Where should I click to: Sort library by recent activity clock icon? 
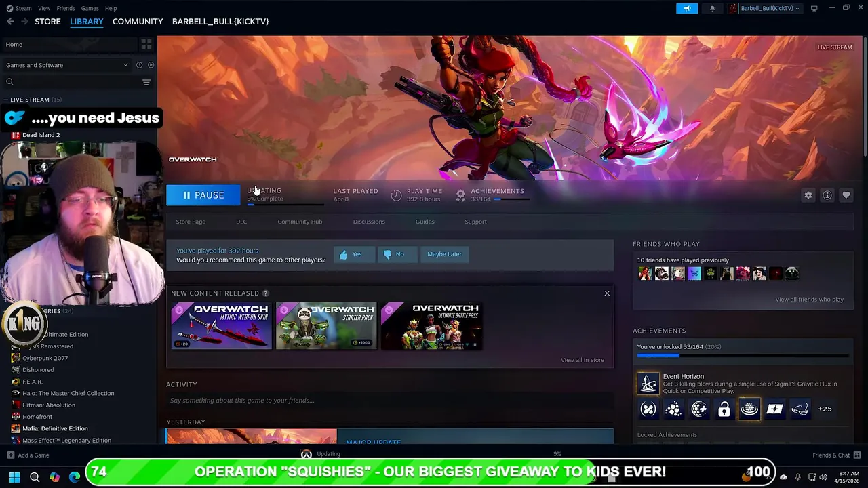click(x=139, y=65)
